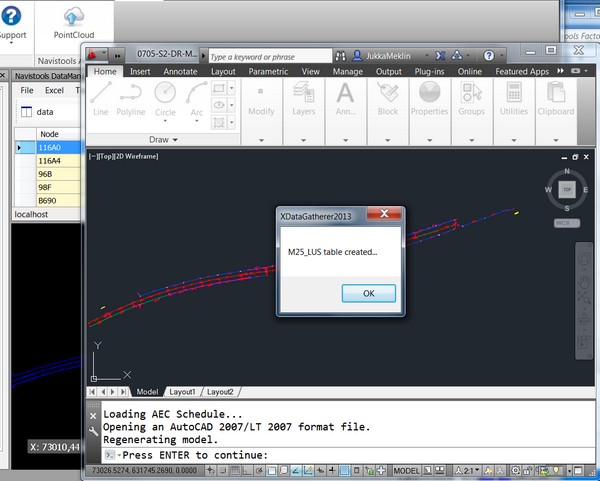Open the Layers panel icon
This screenshot has width=600, height=481.
click(x=305, y=97)
